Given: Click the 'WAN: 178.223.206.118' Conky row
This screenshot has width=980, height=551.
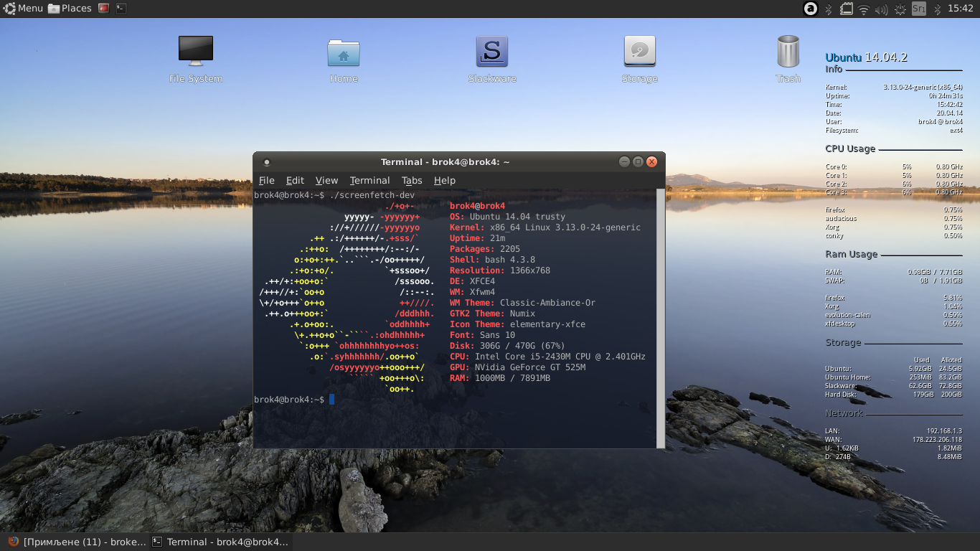Looking at the screenshot, I should click(x=894, y=440).
